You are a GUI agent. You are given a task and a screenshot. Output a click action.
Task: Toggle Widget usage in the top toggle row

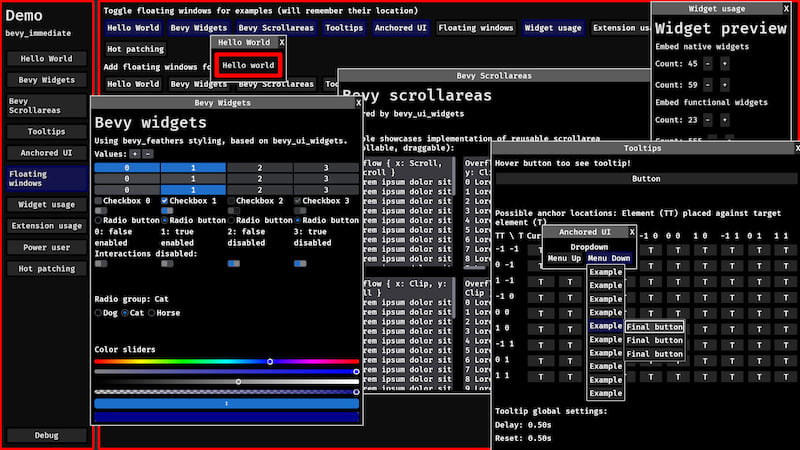pos(553,28)
